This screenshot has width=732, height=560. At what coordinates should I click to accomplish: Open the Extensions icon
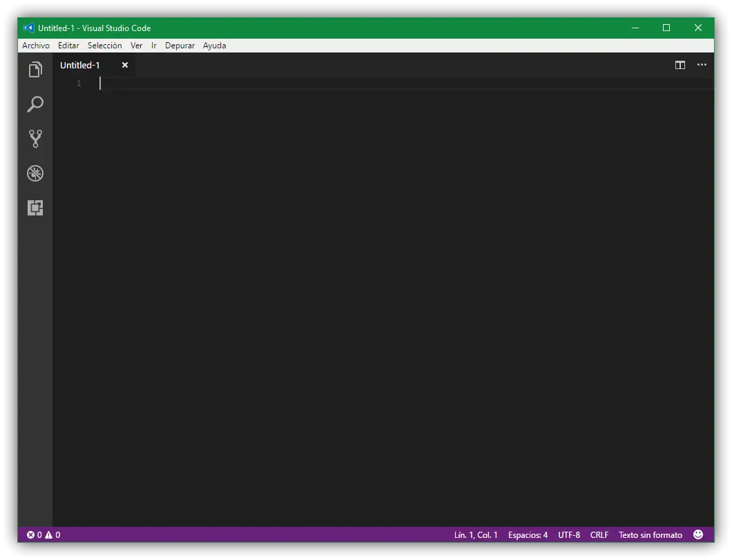coord(35,207)
